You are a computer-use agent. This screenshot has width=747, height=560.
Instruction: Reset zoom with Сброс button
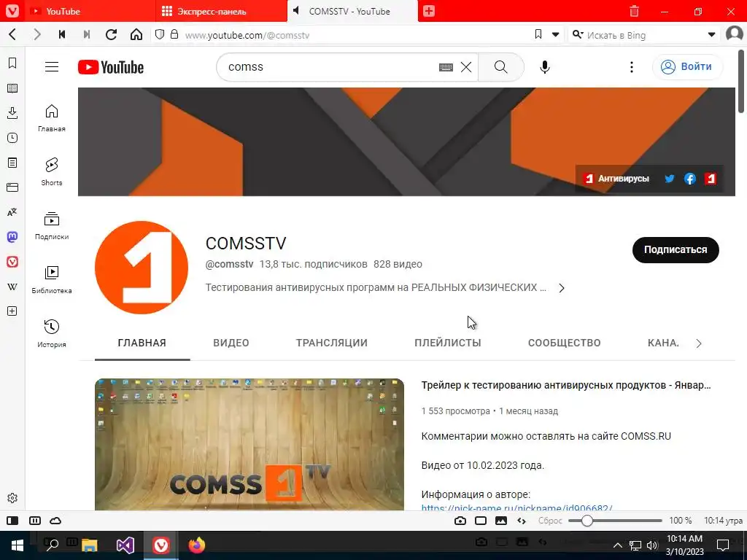[550, 521]
